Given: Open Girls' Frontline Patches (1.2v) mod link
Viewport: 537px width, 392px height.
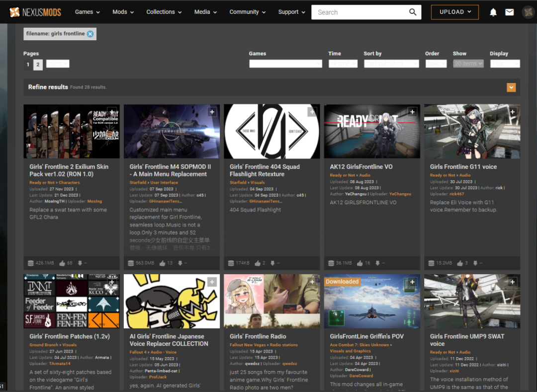Looking at the screenshot, I should point(70,336).
